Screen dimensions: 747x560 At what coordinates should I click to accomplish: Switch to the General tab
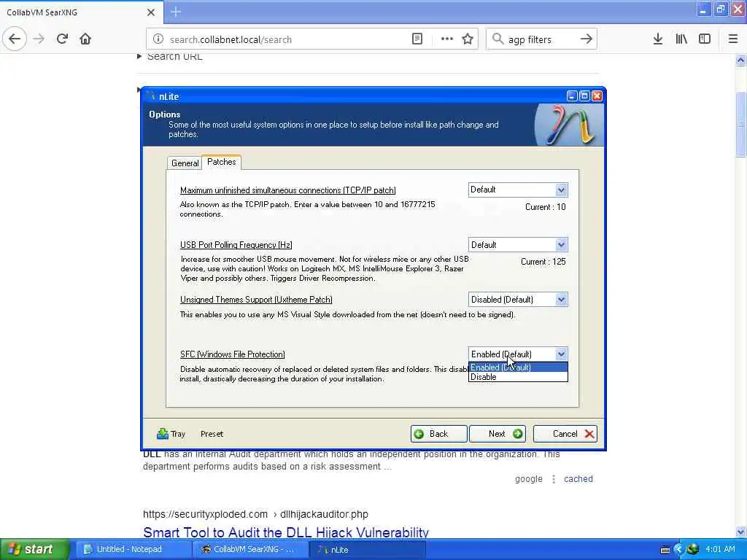pos(185,163)
